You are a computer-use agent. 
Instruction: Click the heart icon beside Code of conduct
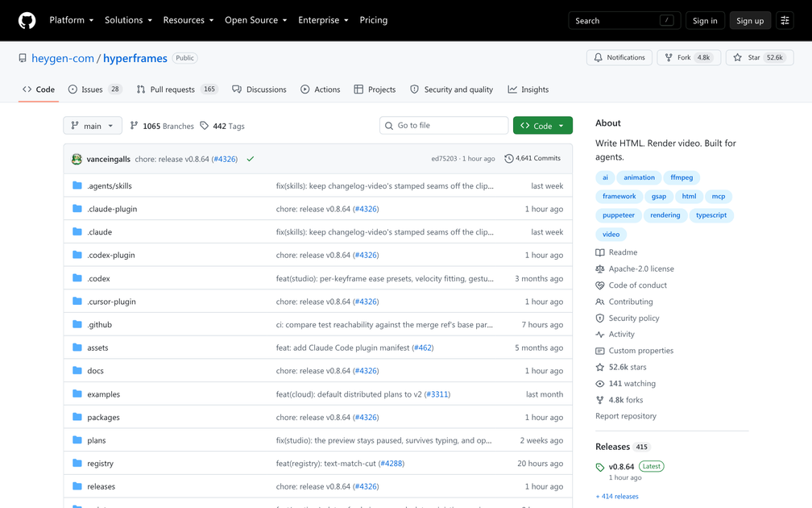click(599, 285)
